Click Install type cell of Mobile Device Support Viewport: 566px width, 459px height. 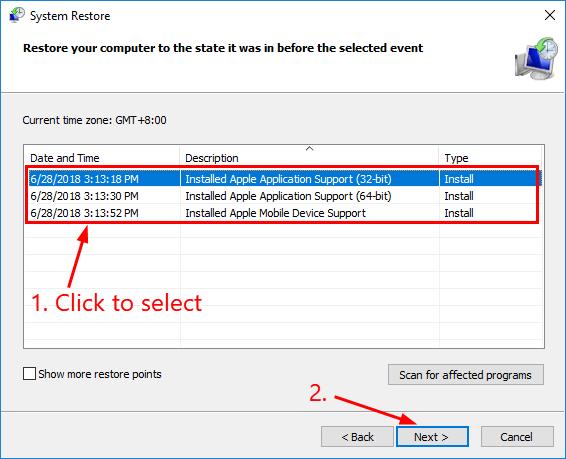coord(459,213)
